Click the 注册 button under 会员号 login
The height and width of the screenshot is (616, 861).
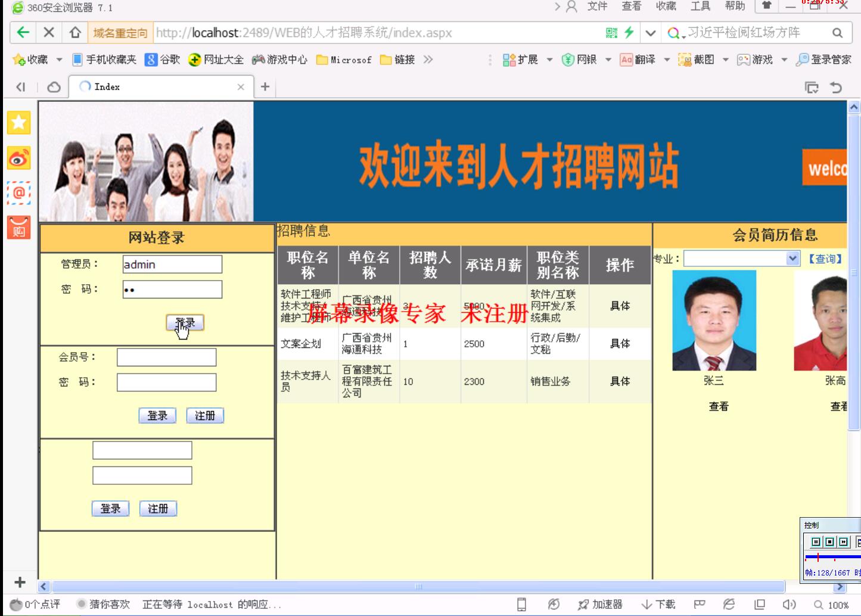coord(205,416)
